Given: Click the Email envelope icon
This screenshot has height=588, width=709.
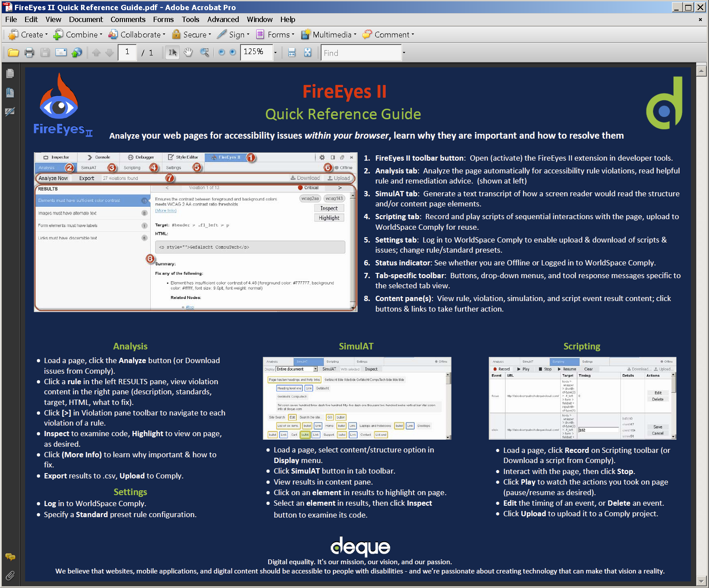Looking at the screenshot, I should (61, 53).
